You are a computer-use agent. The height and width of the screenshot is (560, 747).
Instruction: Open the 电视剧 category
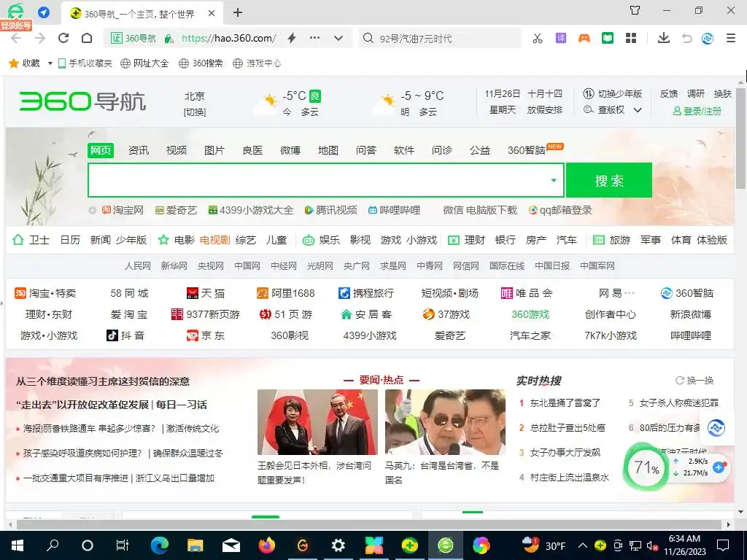click(x=215, y=239)
